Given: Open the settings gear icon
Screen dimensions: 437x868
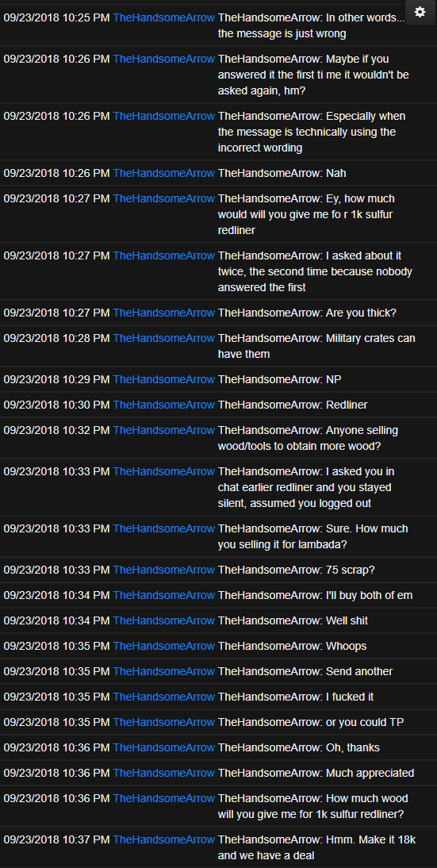Looking at the screenshot, I should point(420,12).
